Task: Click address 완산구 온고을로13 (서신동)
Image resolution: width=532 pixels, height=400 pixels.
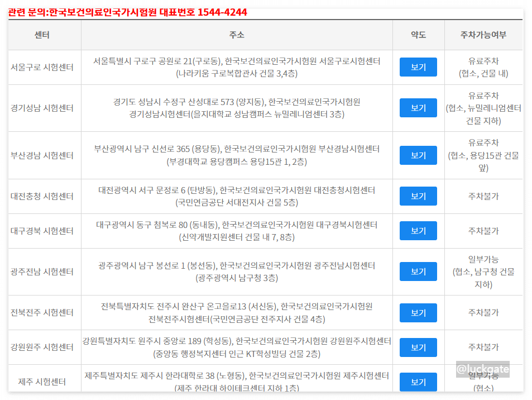Action: pyautogui.click(x=229, y=306)
